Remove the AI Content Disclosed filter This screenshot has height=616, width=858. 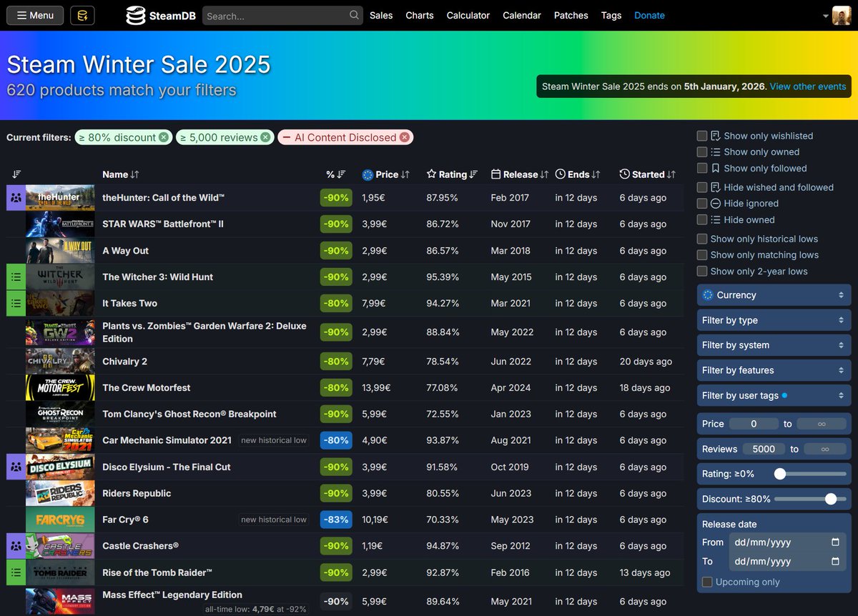pos(405,137)
